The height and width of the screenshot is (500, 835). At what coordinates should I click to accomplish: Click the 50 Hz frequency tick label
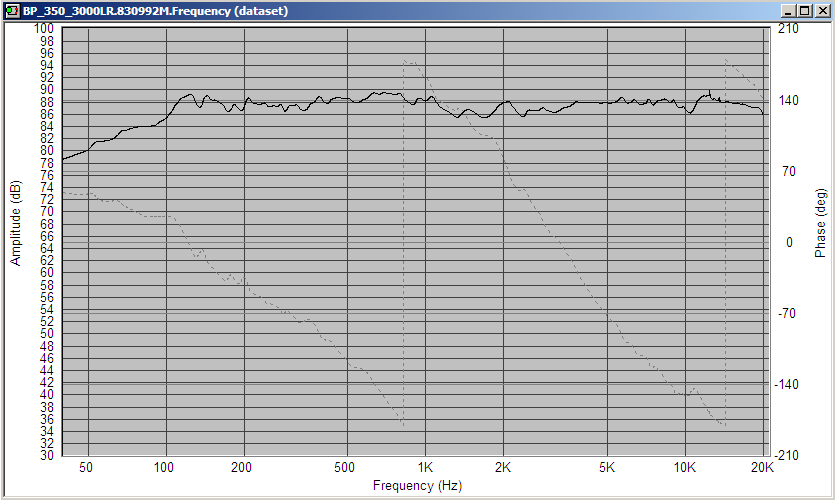(86, 468)
